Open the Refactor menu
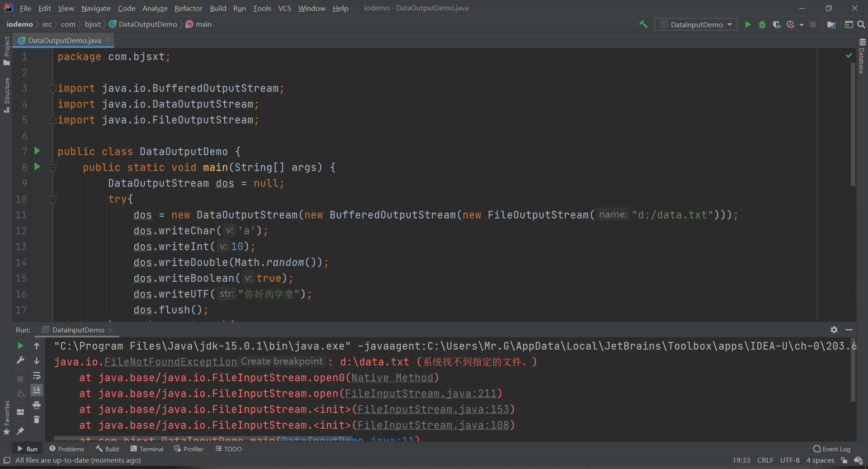Image resolution: width=868 pixels, height=469 pixels. (x=188, y=8)
